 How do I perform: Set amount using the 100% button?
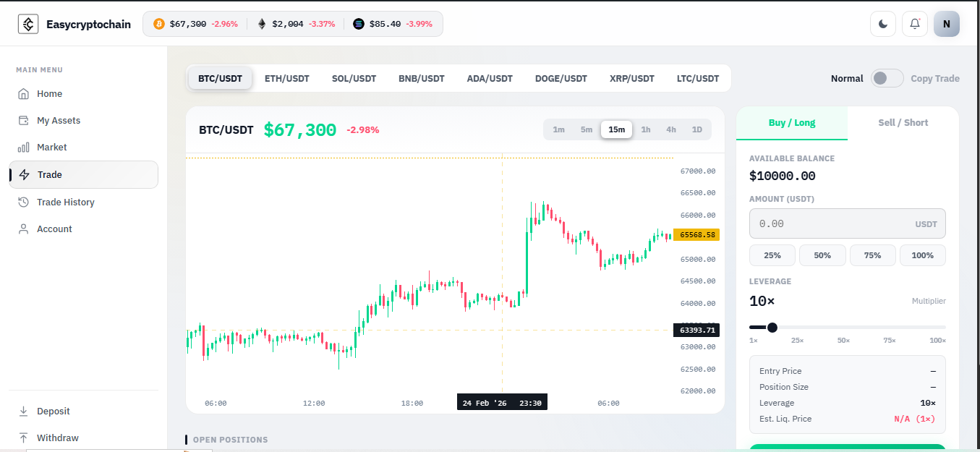click(x=923, y=255)
